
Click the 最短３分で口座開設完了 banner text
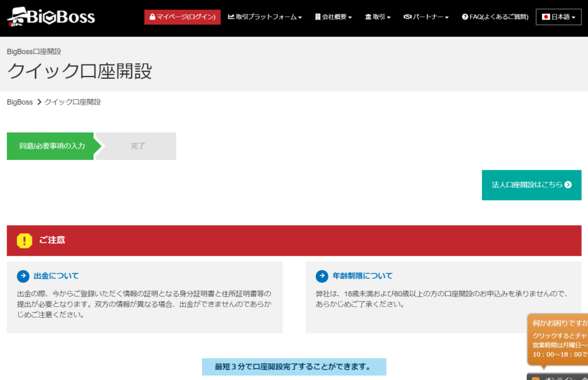(294, 367)
